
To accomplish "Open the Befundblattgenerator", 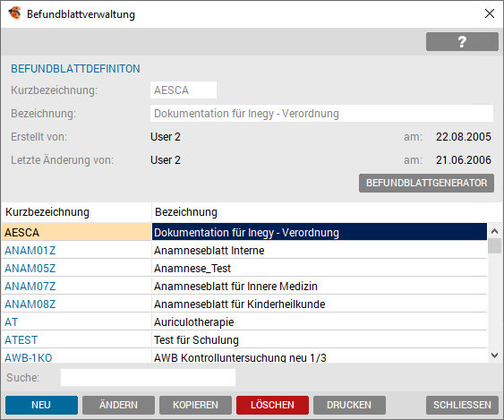I will pyautogui.click(x=426, y=183).
